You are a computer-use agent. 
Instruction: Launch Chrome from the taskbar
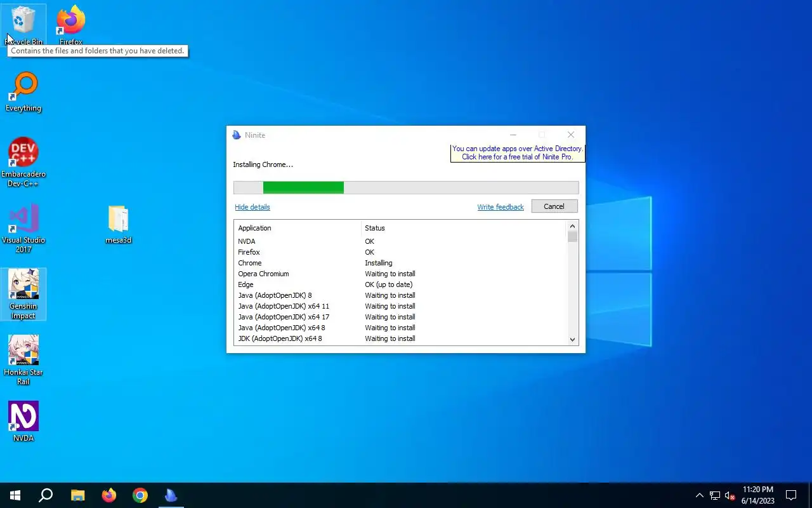coord(140,495)
